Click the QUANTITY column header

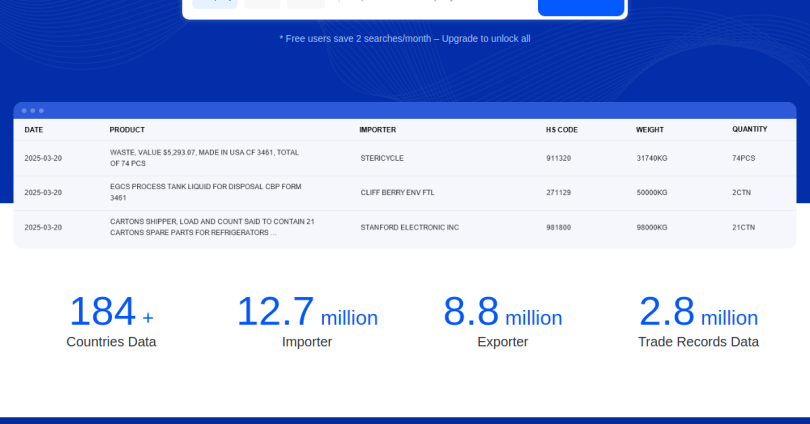coord(749,129)
